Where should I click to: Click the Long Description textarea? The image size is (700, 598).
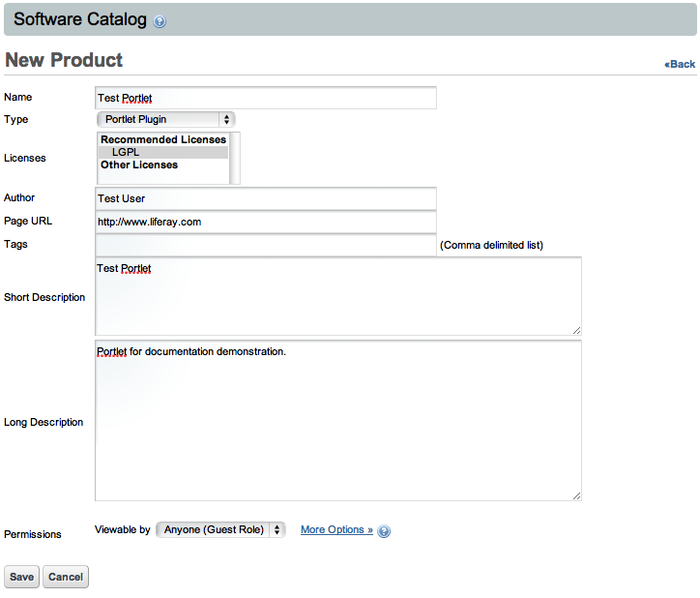[338, 421]
